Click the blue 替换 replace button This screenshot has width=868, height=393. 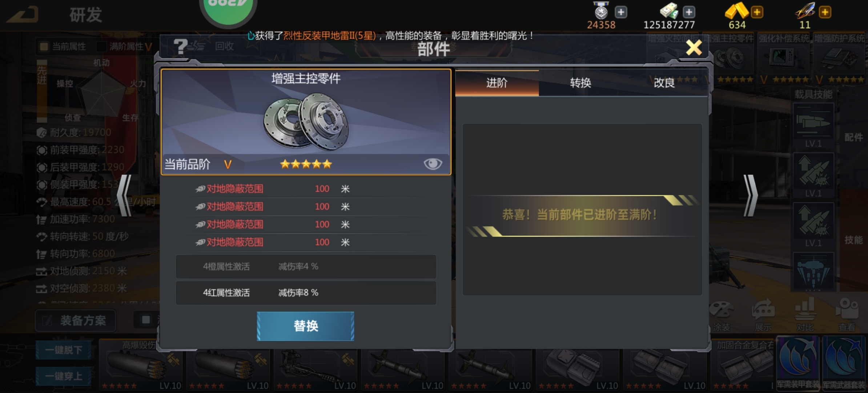point(305,326)
